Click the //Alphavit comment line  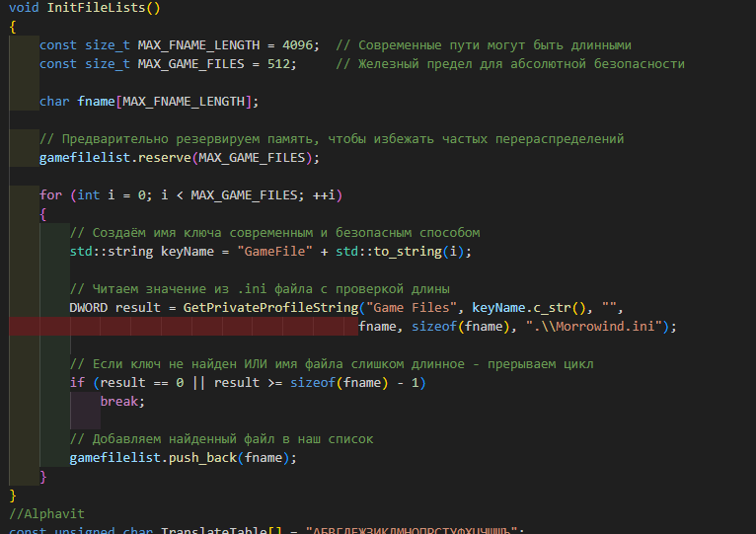coord(47,514)
